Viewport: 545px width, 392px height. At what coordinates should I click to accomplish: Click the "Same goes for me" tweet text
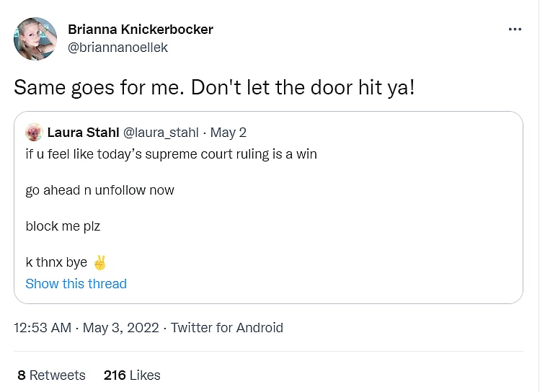[214, 87]
